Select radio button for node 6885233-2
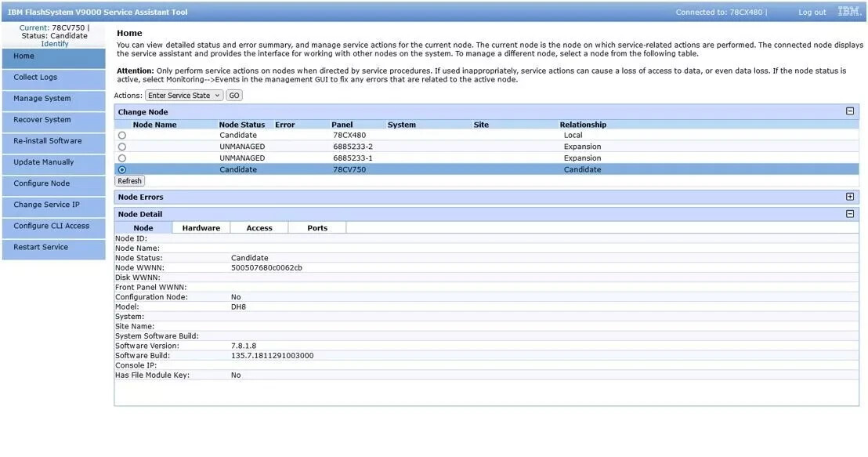The image size is (868, 457). tap(121, 147)
